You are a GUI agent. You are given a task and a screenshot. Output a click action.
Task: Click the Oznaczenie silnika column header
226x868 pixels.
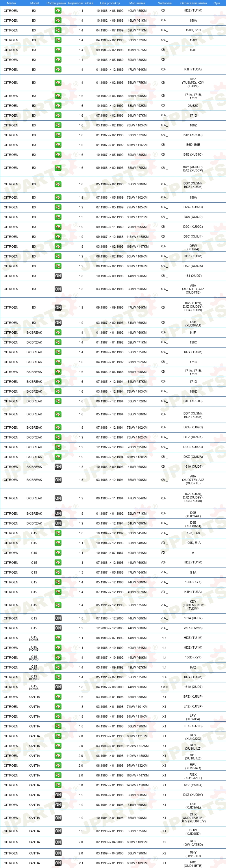pos(193,3)
